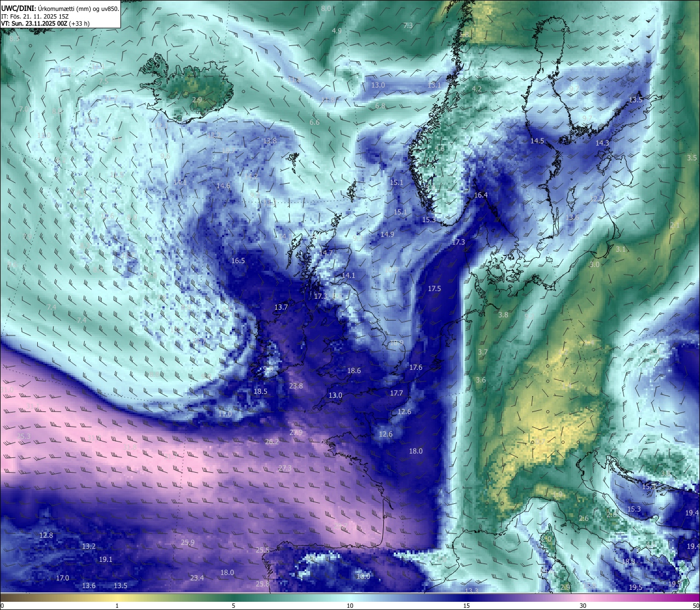This screenshot has width=700, height=610.
Task: Click the 23.8 value label
Action: pyautogui.click(x=296, y=386)
